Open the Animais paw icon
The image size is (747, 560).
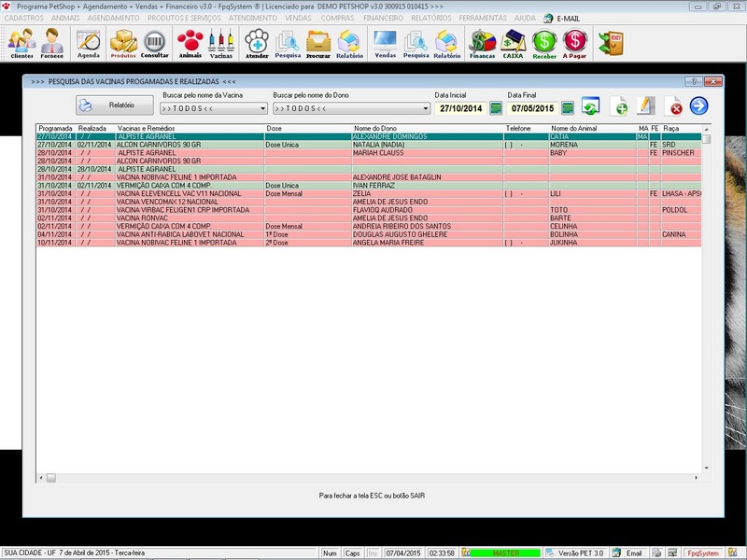coord(190,43)
